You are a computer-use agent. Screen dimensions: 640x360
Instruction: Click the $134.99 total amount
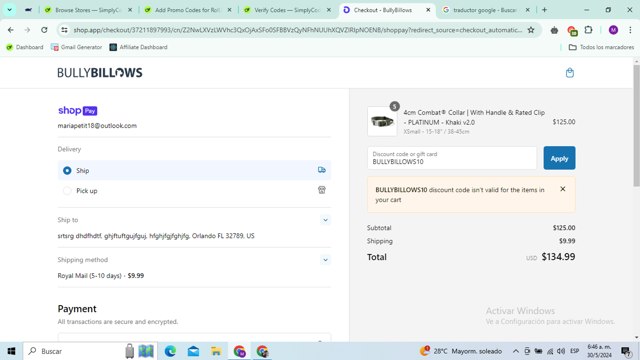point(558,257)
